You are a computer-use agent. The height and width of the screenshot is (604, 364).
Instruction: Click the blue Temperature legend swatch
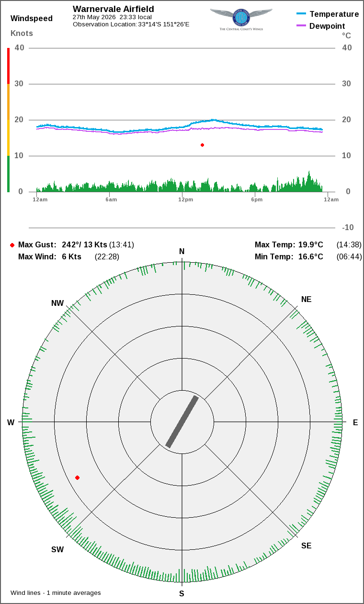coord(301,14)
